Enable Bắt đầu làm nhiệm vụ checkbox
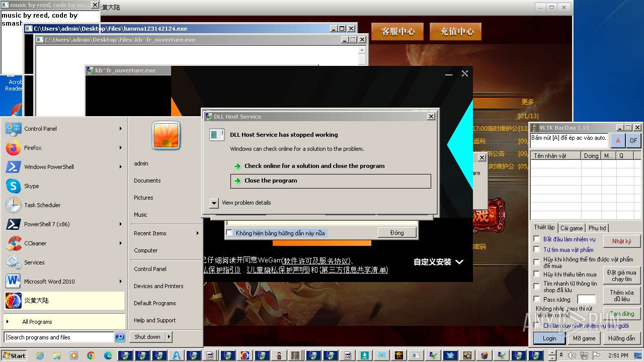 537,239
